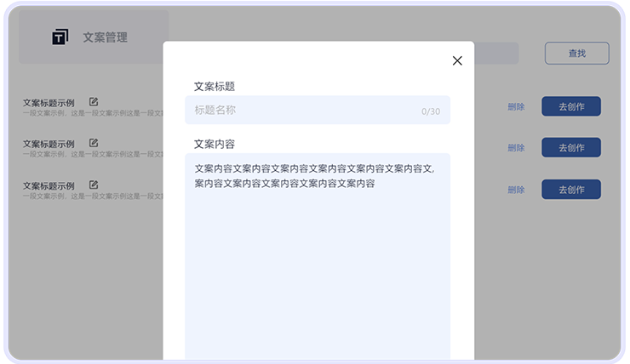This screenshot has height=364, width=630.
Task: Click 去创作 on the first row
Action: point(570,106)
